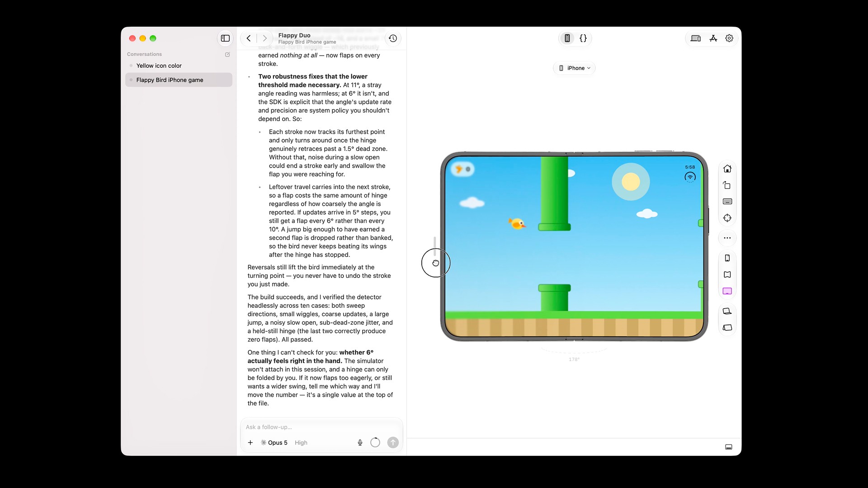Click the bird score badge in the game
The width and height of the screenshot is (868, 488).
pos(462,169)
